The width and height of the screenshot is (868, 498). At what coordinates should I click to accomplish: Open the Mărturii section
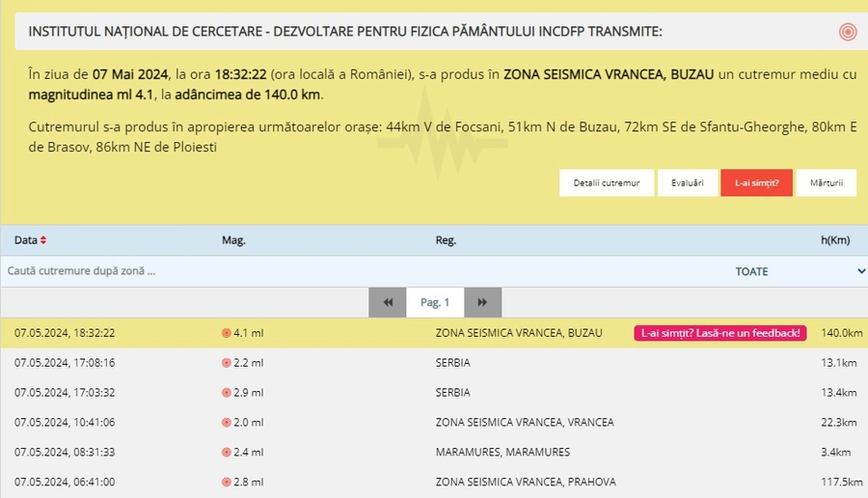click(x=827, y=182)
